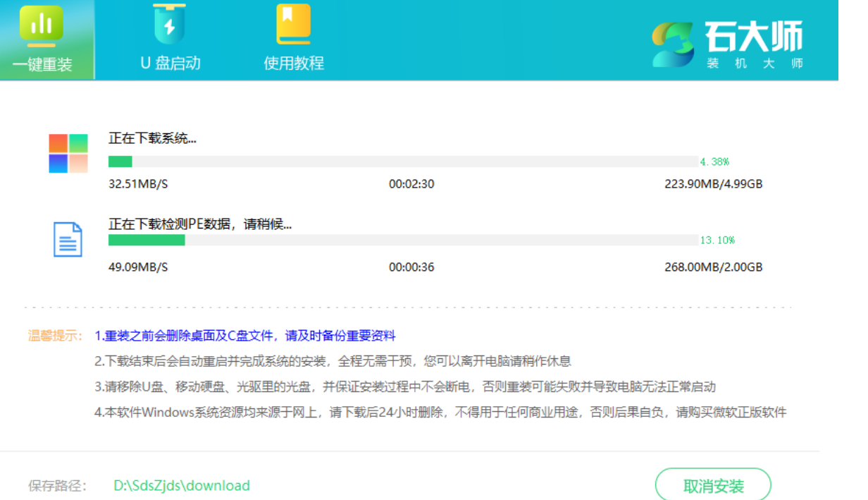Click the document icon for PE data
This screenshot has height=500, width=868.
click(68, 240)
